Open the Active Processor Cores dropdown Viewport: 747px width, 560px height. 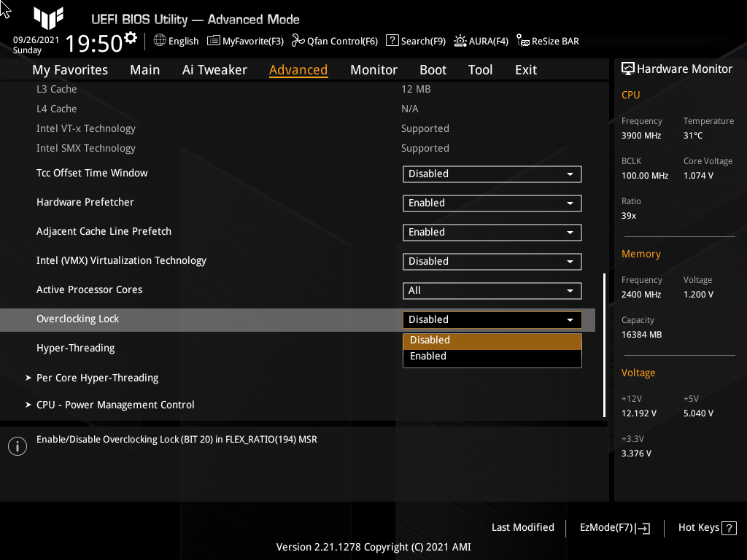point(492,290)
